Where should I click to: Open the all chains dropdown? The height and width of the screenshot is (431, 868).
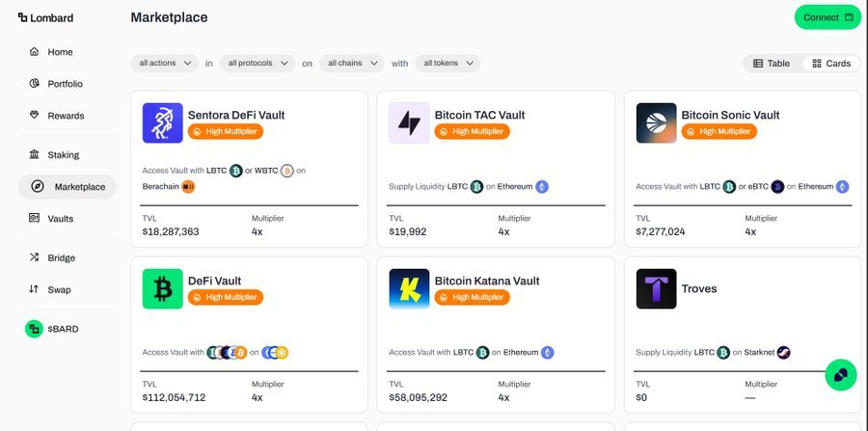coord(352,63)
